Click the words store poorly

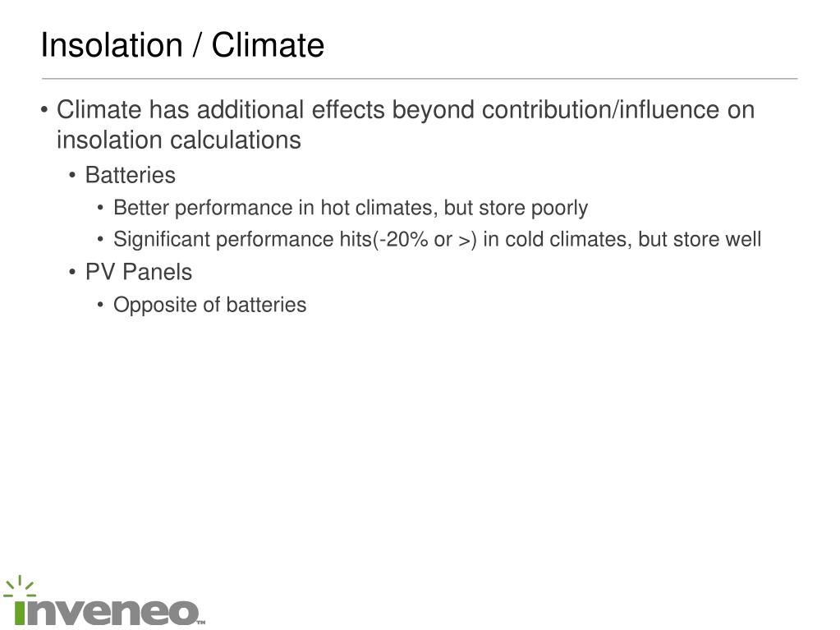[534, 208]
